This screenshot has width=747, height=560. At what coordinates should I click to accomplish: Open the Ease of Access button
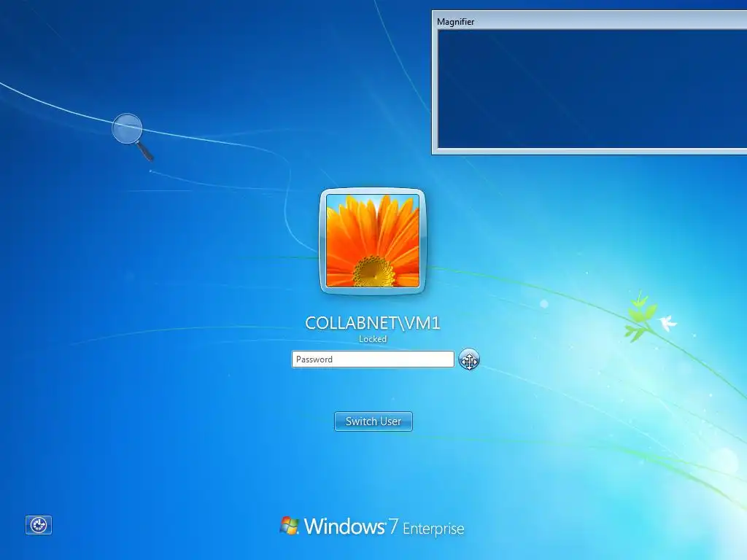point(39,525)
